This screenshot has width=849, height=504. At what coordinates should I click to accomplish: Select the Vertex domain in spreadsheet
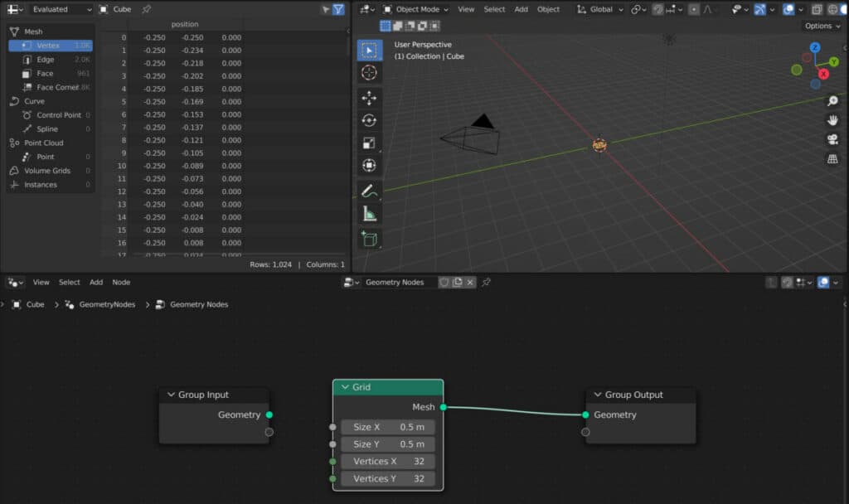(51, 46)
